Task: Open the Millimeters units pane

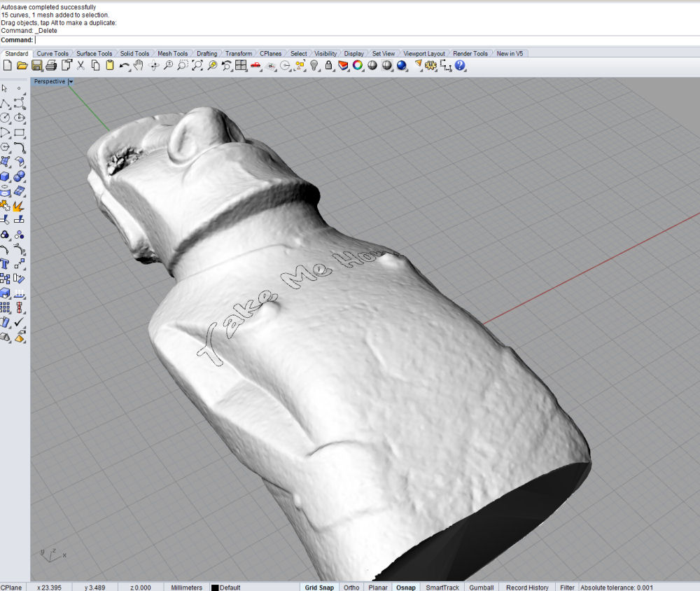Action: click(x=186, y=587)
